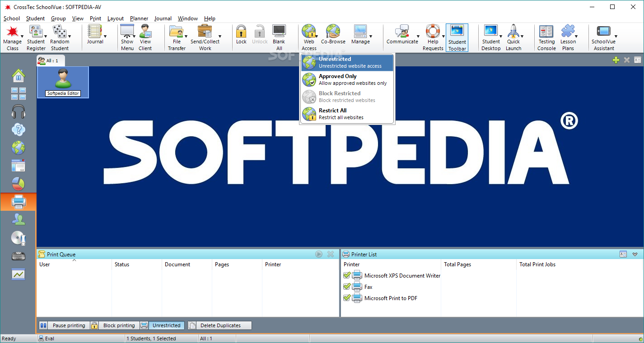Select Restrict All websites option
The height and width of the screenshot is (343, 644).
tap(347, 114)
